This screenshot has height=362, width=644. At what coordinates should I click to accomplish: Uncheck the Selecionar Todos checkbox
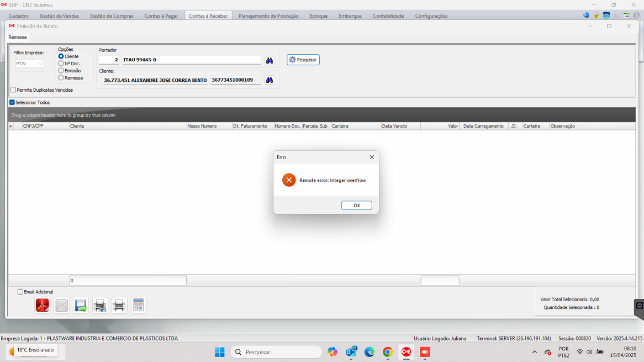click(12, 103)
